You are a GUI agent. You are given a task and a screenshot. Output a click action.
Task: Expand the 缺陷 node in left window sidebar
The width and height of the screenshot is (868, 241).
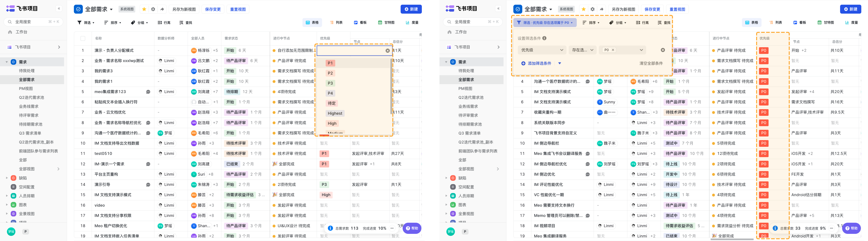tap(7, 178)
